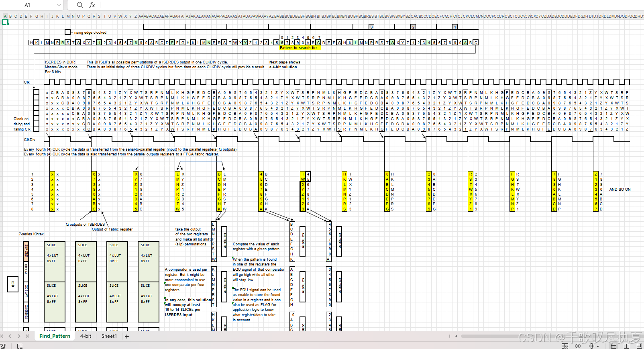Click the numbered box '1' on top timeline
This screenshot has height=349, width=644.
pyautogui.click(x=455, y=27)
